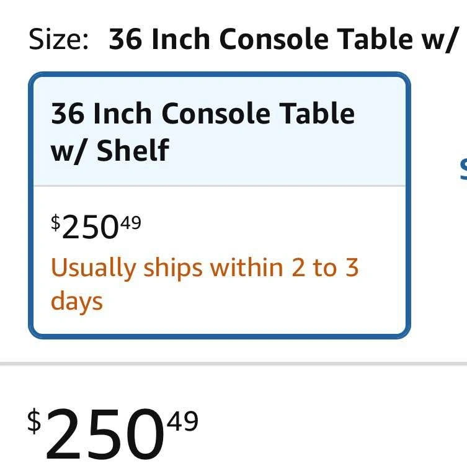Image resolution: width=467 pixels, height=476 pixels.
Task: Click "w/ Shelf" in the card title
Action: pyautogui.click(x=110, y=150)
